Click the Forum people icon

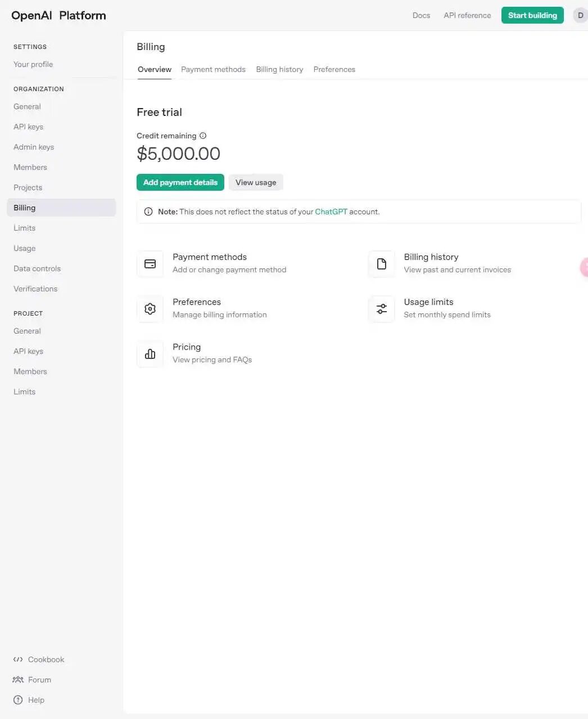(18, 680)
